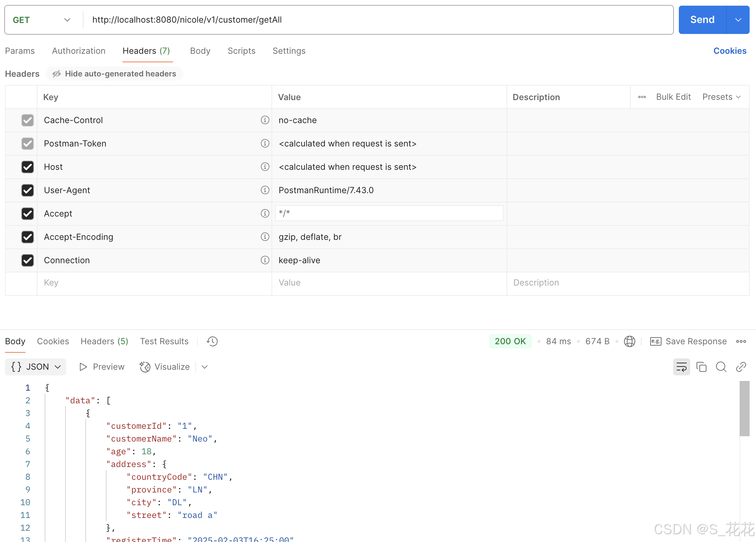756x542 pixels.
Task: Copy the response body using copy icon
Action: point(701,367)
